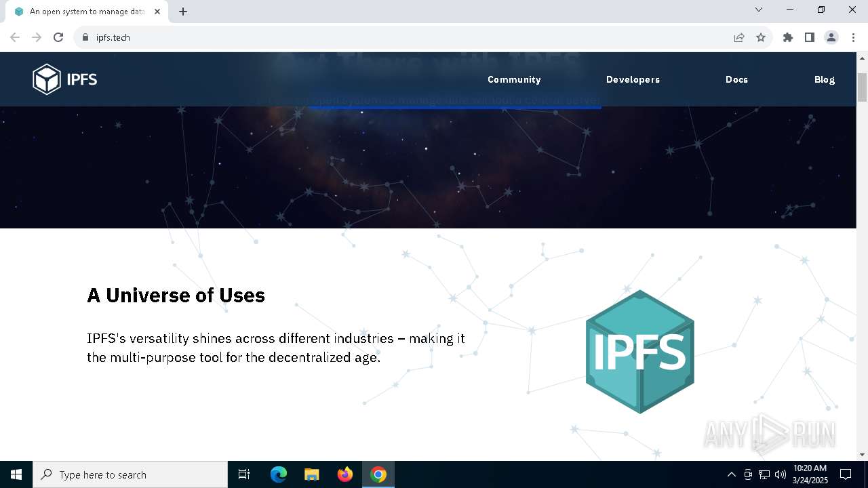Open the network status tray icon

(x=764, y=474)
